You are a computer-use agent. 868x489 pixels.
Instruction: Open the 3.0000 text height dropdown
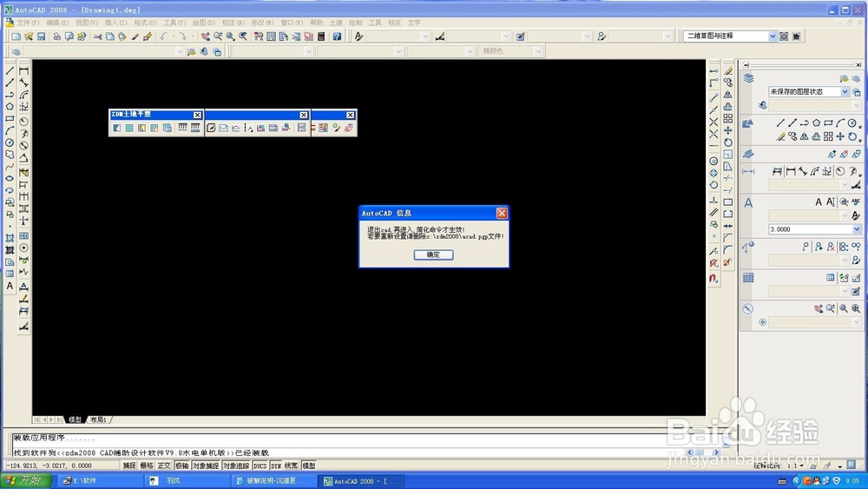(x=857, y=228)
